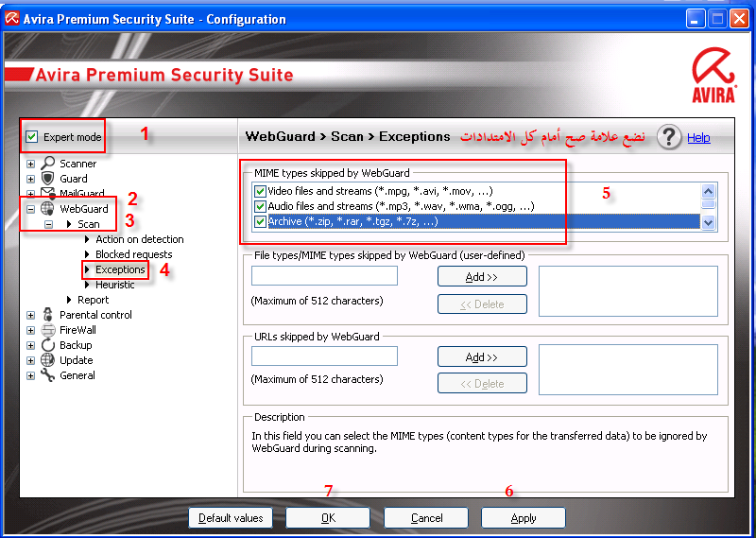Collapse the WebGuard tree node

(31, 209)
